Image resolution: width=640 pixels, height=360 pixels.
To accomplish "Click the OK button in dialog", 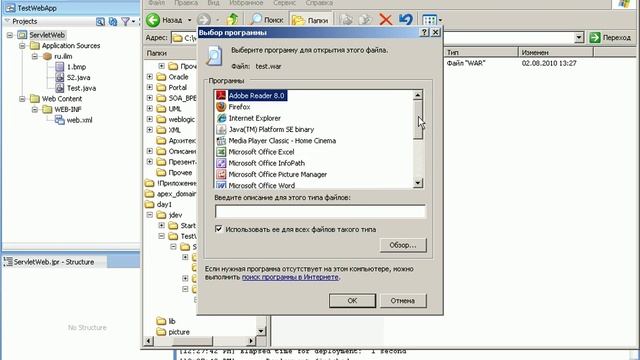I will (x=352, y=301).
